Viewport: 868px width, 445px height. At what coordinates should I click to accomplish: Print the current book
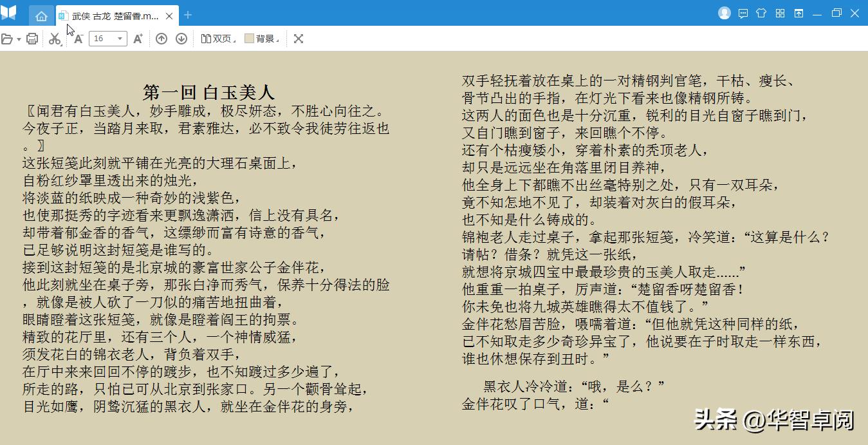[x=32, y=39]
